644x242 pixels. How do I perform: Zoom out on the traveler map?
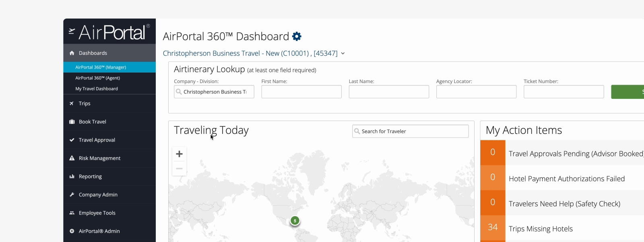pos(179,169)
